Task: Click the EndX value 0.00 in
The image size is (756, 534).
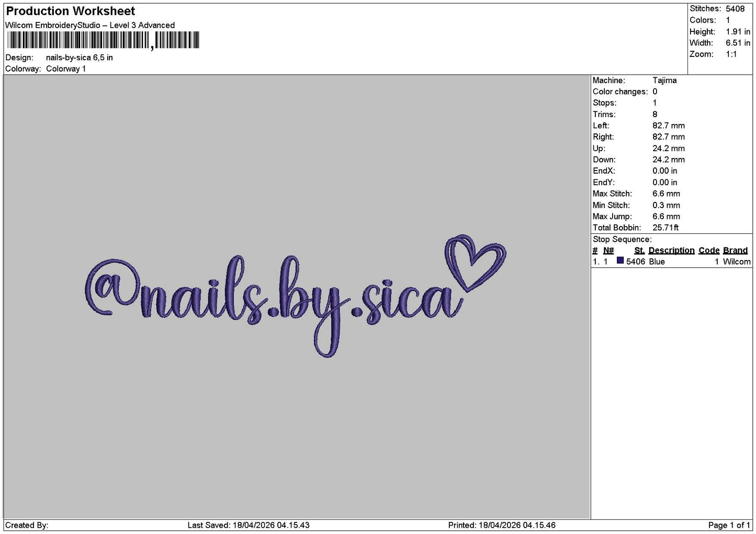Action: (665, 171)
